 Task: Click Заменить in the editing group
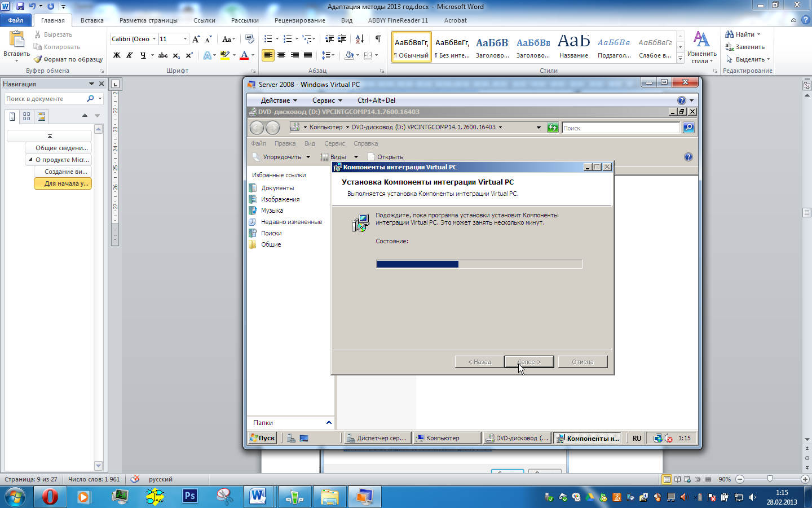(x=745, y=47)
